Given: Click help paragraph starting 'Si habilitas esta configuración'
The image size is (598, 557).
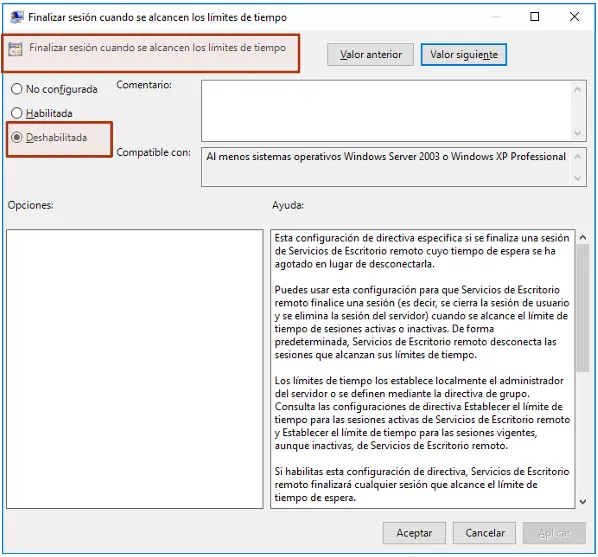Looking at the screenshot, I should tap(422, 484).
